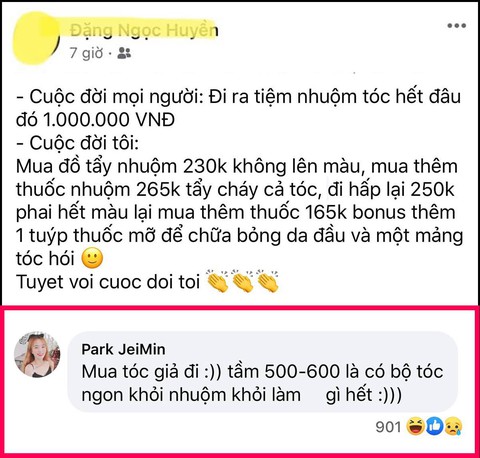Click the last clapping hands emoji

268,281
